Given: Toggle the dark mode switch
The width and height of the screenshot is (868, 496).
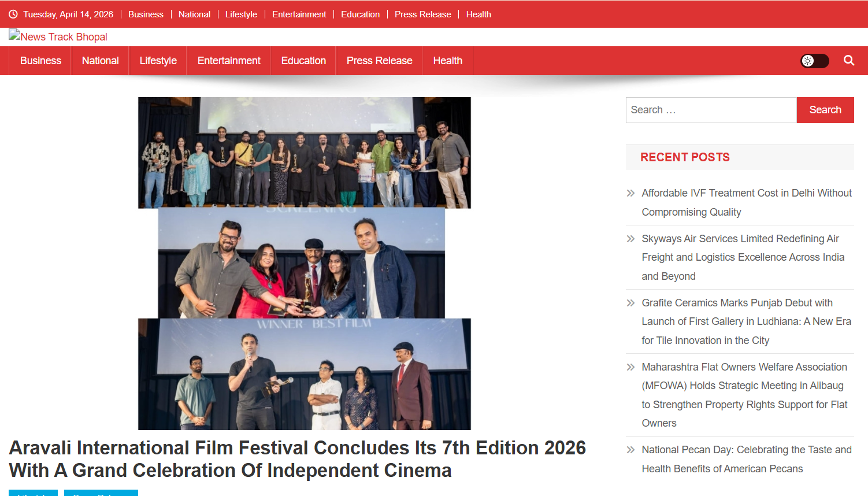Looking at the screenshot, I should tap(814, 61).
